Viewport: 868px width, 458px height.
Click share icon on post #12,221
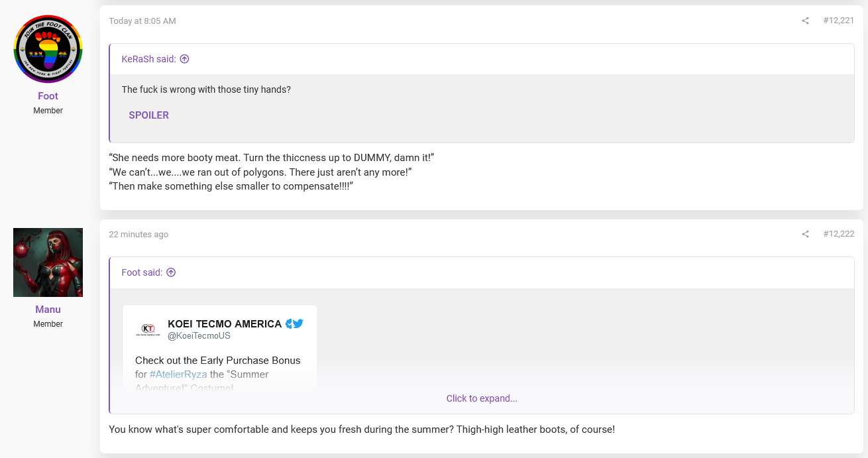click(805, 21)
